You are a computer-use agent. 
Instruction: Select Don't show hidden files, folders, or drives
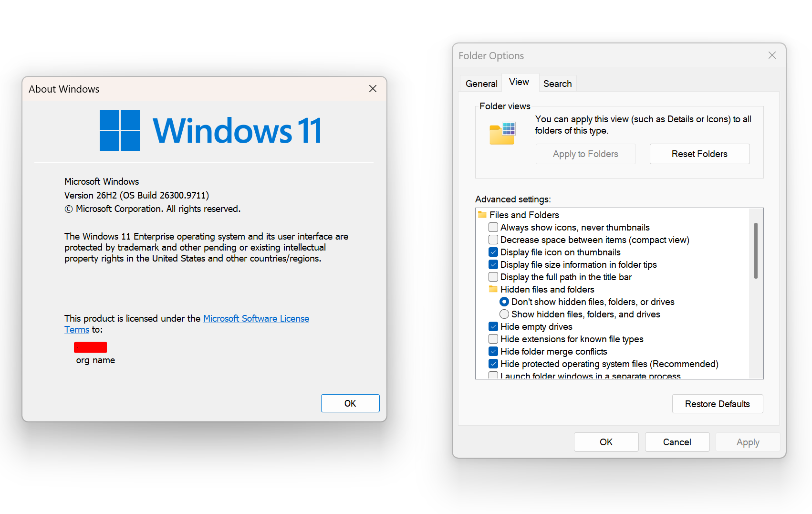504,302
